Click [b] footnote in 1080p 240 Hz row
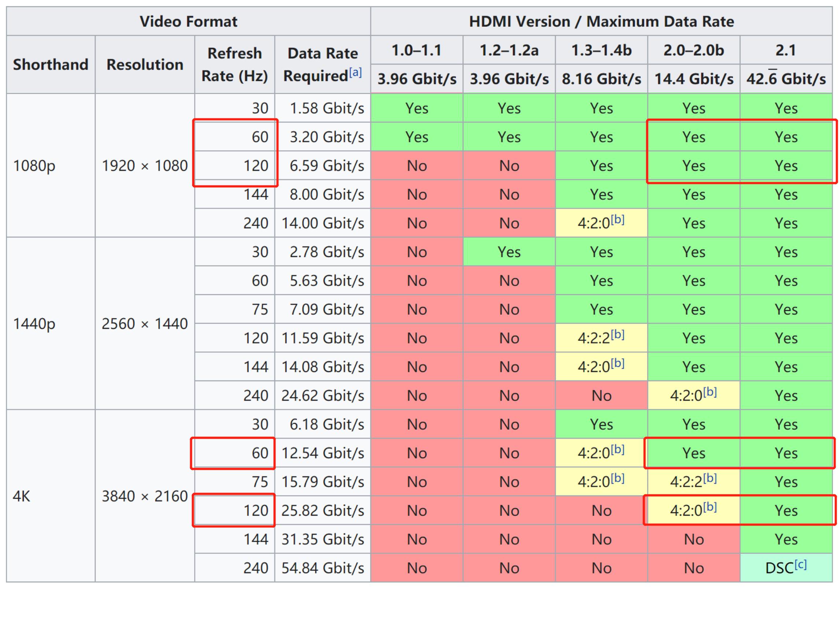This screenshot has width=840, height=630. coord(618,219)
